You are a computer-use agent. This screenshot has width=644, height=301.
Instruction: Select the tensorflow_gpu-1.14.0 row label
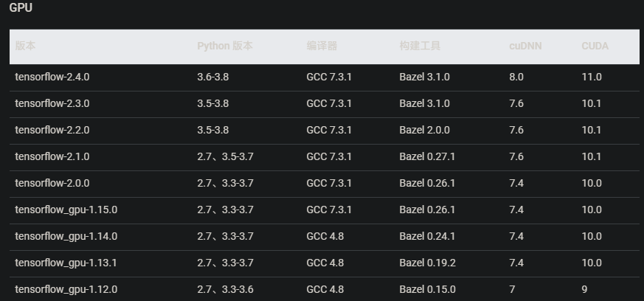point(66,236)
